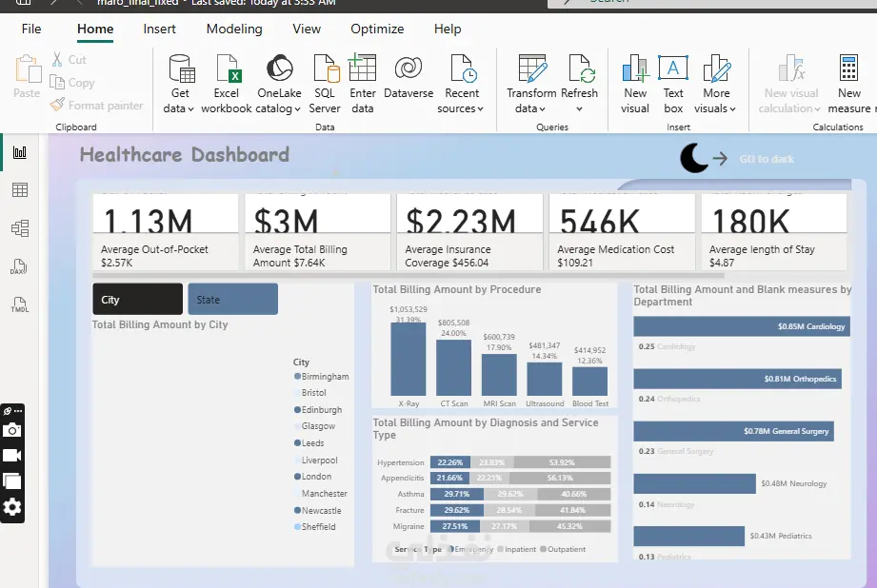The height and width of the screenshot is (588, 877).
Task: Switch map to State view
Action: click(232, 299)
